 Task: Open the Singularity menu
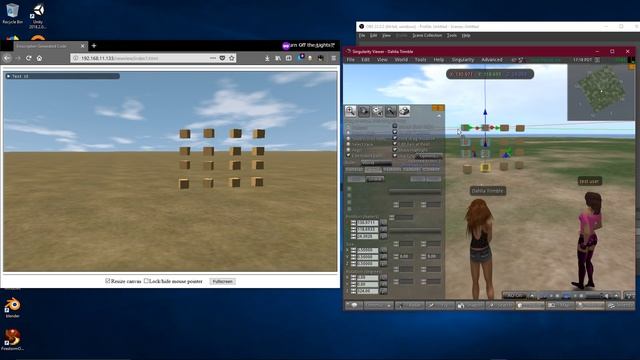coord(463,60)
